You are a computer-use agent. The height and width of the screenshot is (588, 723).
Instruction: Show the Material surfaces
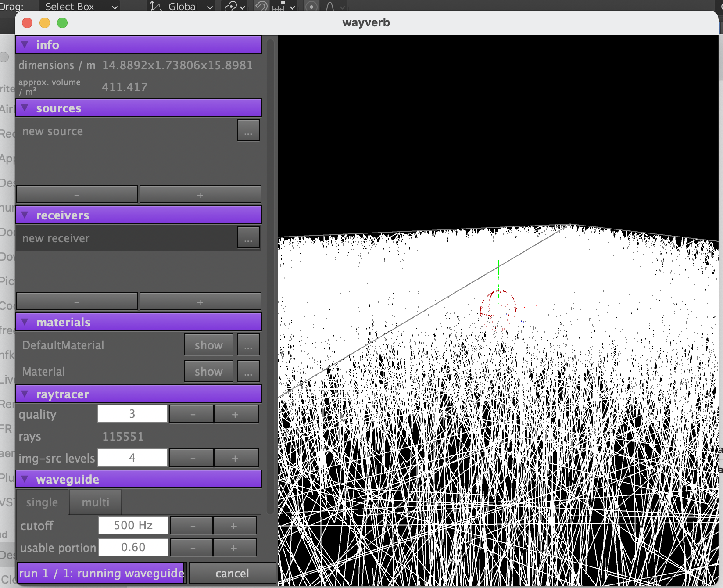click(x=208, y=372)
